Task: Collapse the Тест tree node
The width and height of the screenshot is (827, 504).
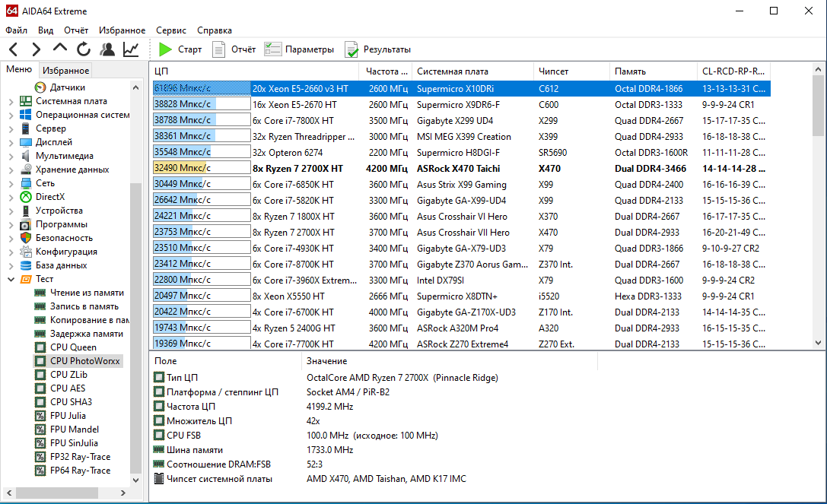Action: coord(11,280)
